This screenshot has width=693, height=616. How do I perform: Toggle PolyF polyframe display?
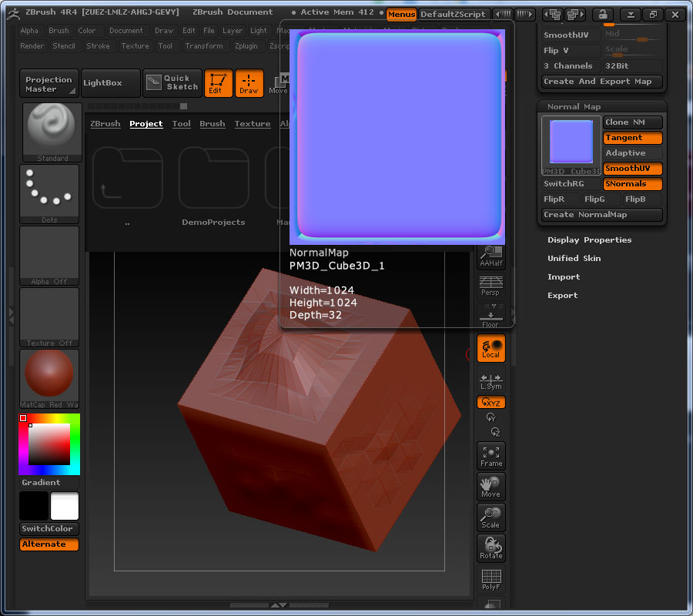point(491,579)
